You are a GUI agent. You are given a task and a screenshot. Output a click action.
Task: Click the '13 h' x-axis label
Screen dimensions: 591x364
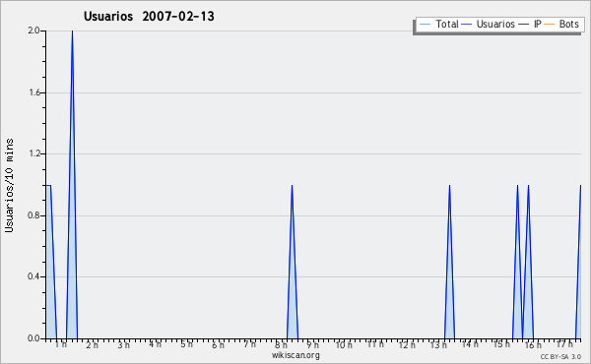click(438, 344)
